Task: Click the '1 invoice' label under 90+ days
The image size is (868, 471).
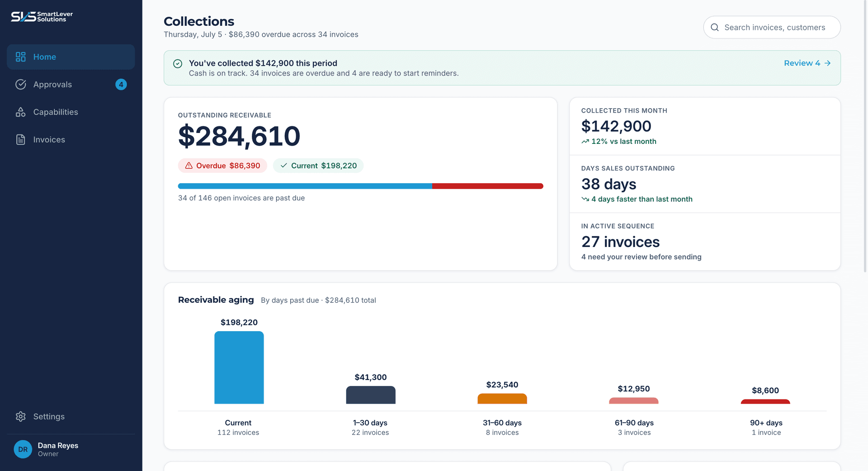Action: pos(766,433)
